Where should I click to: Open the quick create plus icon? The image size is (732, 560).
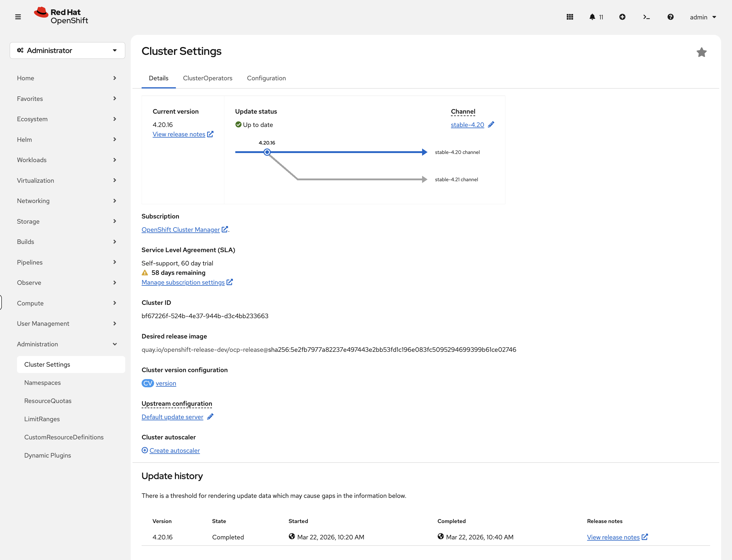622,17
